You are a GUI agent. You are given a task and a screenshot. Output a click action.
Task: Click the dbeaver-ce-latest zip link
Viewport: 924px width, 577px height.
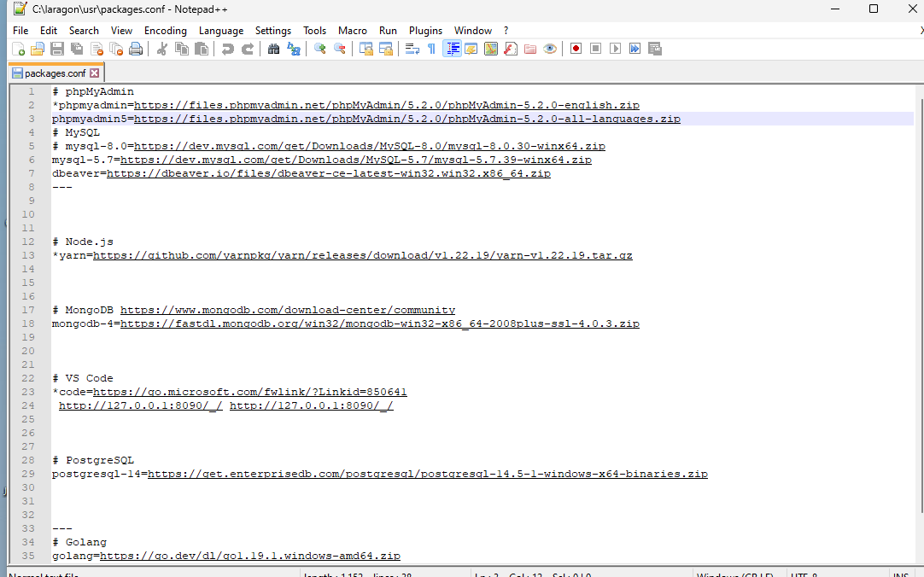329,173
